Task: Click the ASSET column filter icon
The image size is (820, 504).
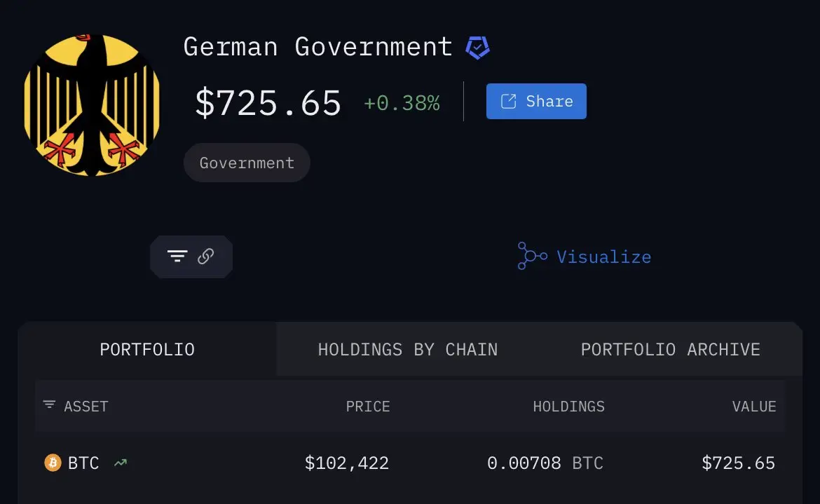Action: tap(49, 405)
